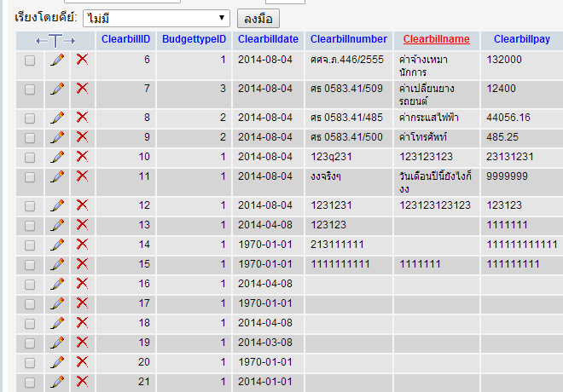Delete row with ClearbillID 12
563x392 pixels.
point(82,205)
